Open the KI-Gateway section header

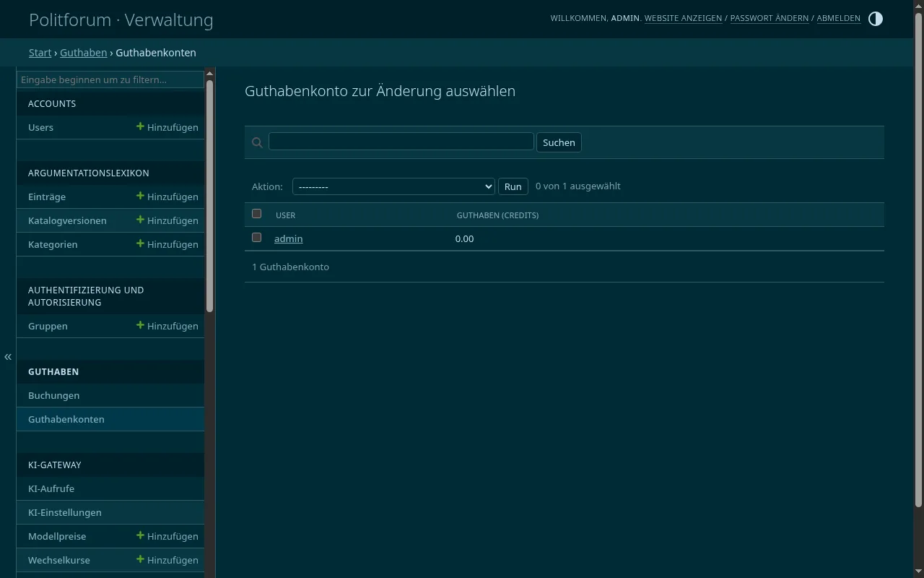point(55,465)
